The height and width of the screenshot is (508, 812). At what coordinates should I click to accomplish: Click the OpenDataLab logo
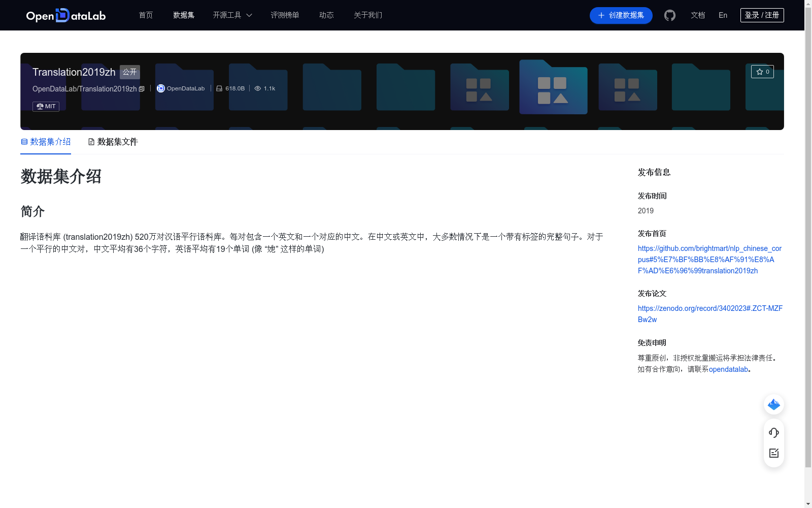tap(66, 15)
